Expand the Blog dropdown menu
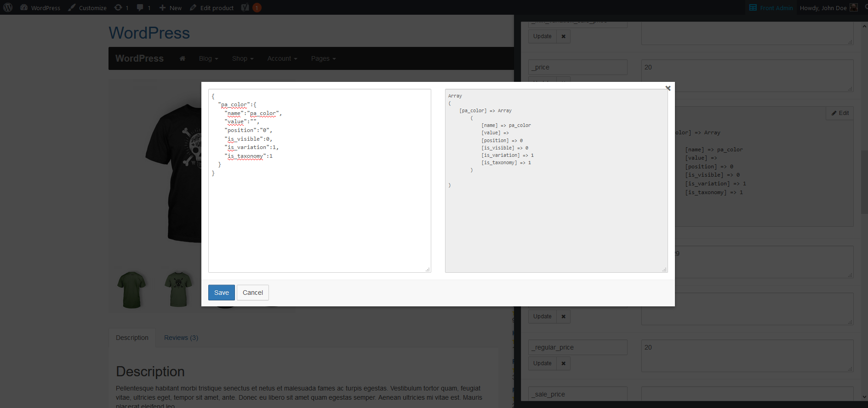The width and height of the screenshot is (868, 408). [x=208, y=58]
